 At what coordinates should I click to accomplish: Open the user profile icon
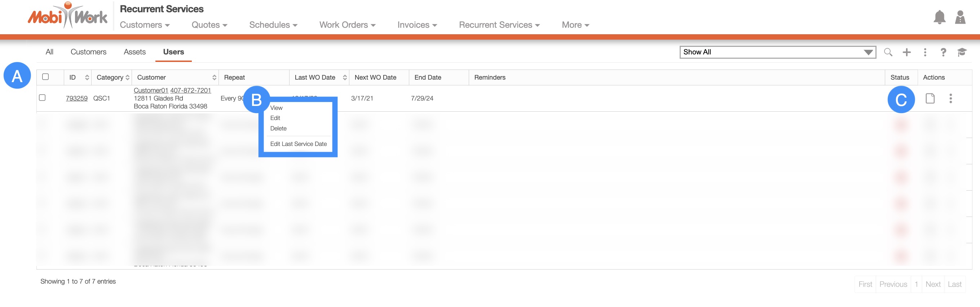[x=960, y=18]
